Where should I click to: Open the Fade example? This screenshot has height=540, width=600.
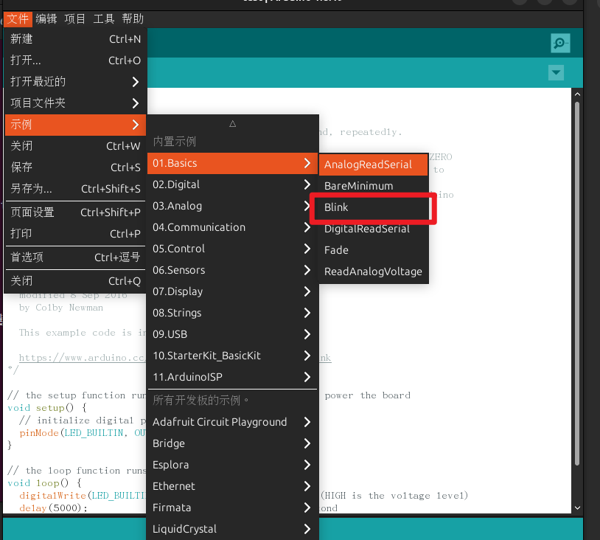pyautogui.click(x=336, y=250)
